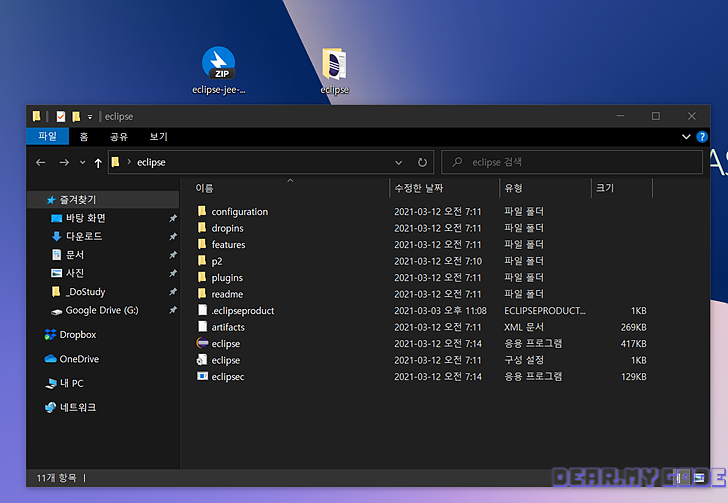This screenshot has width=728, height=503.
Task: Click the pin icon next to 바탕 화면
Action: point(173,218)
